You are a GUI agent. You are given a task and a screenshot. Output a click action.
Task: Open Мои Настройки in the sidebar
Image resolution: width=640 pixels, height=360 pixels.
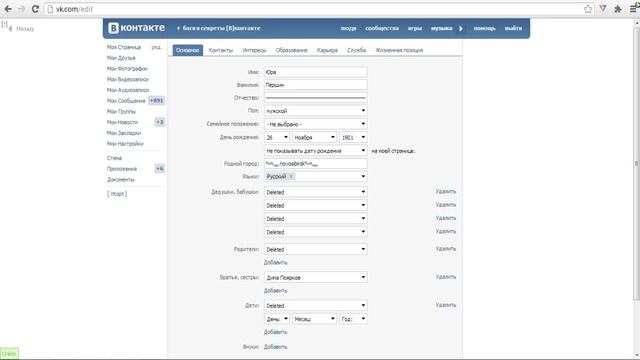tap(125, 144)
